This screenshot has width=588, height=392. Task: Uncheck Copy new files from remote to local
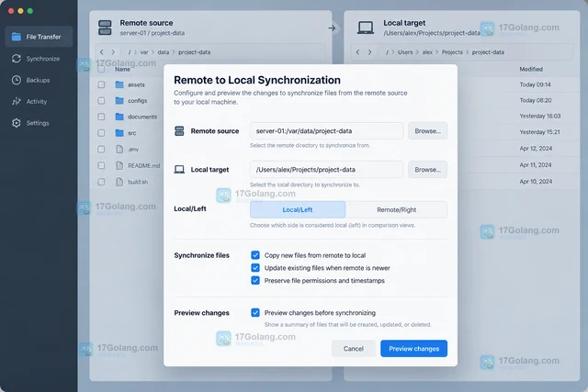point(255,255)
